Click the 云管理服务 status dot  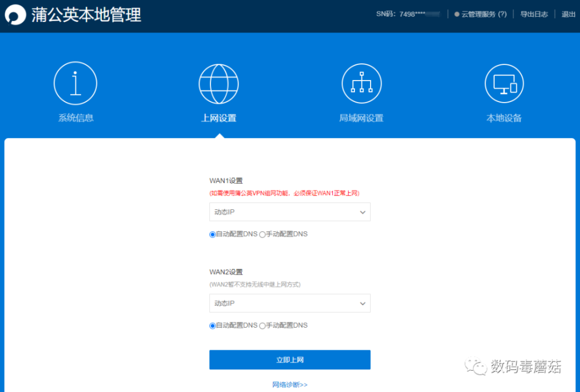click(x=457, y=14)
